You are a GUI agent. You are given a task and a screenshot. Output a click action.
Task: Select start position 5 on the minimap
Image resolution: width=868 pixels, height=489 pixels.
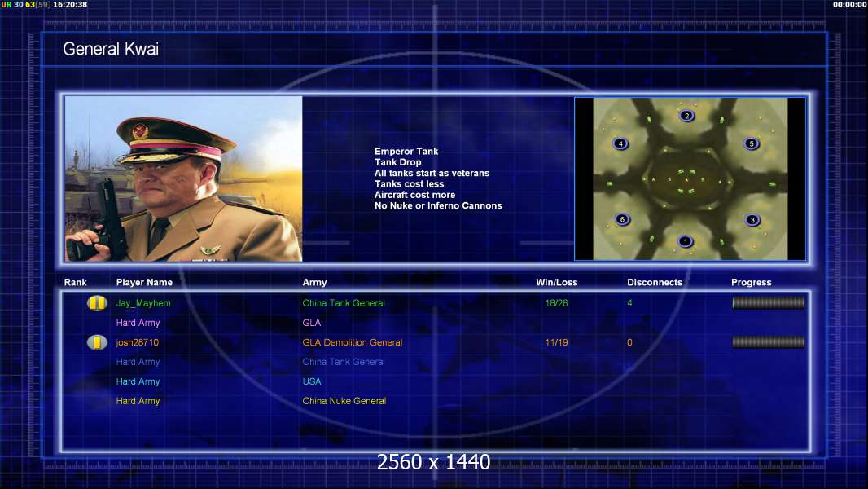pos(752,144)
